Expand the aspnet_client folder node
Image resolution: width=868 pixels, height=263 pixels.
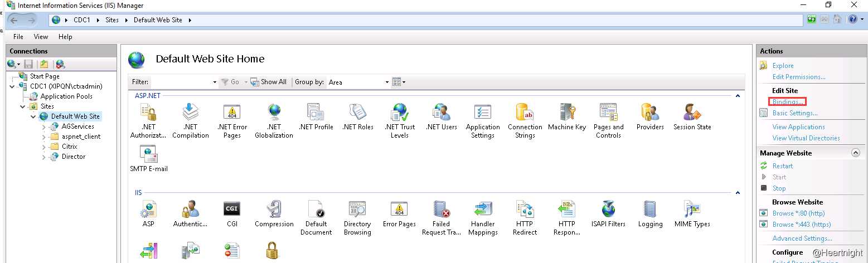[44, 137]
